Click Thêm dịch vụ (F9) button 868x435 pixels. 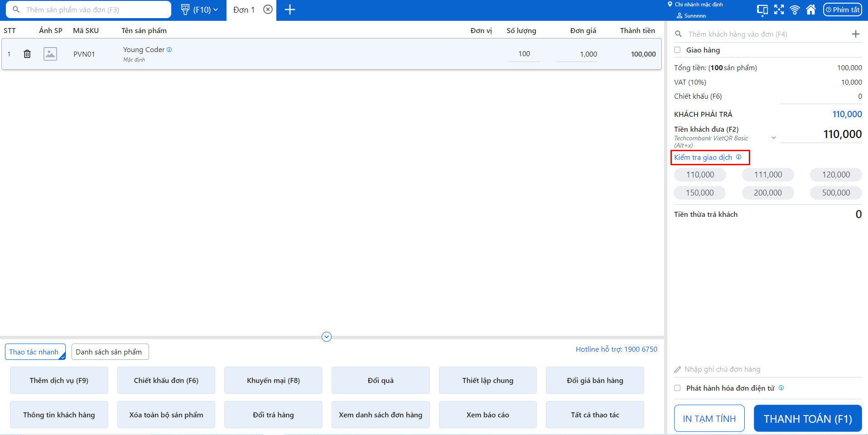tap(59, 380)
